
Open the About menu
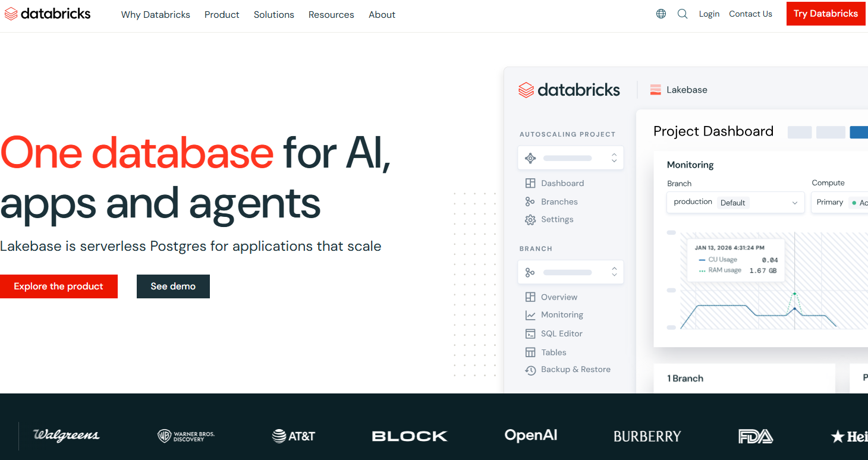coord(382,14)
